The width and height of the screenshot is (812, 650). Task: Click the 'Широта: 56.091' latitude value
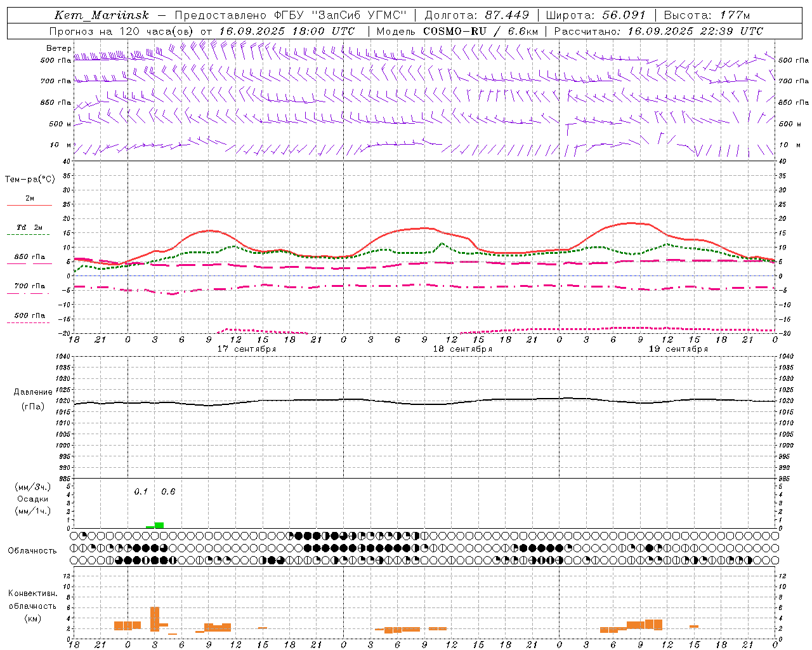[x=596, y=15]
